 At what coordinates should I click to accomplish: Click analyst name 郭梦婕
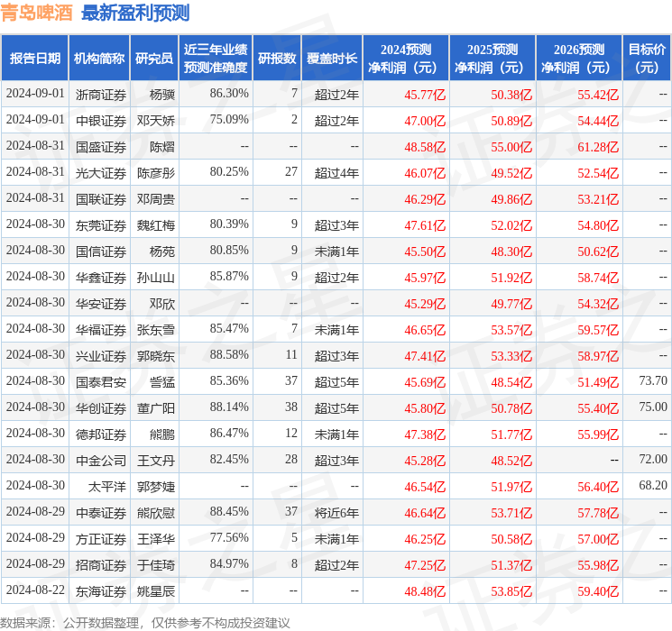tap(155, 487)
